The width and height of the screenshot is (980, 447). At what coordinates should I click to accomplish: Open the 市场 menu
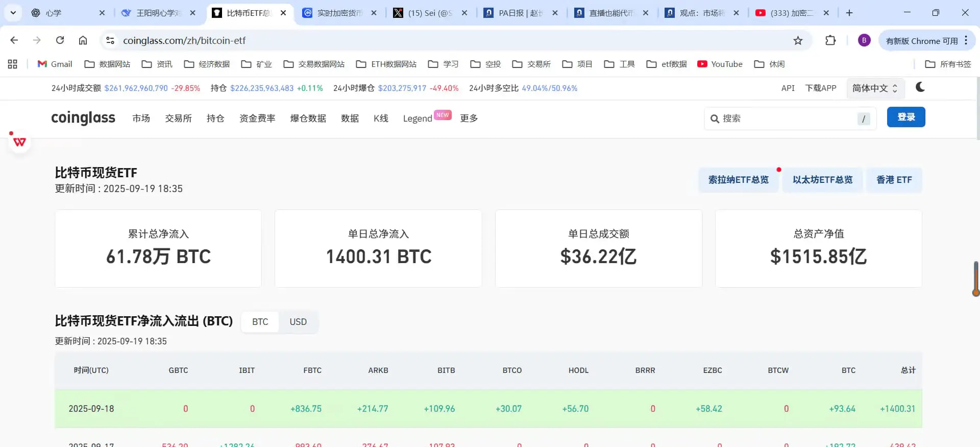[x=141, y=118]
